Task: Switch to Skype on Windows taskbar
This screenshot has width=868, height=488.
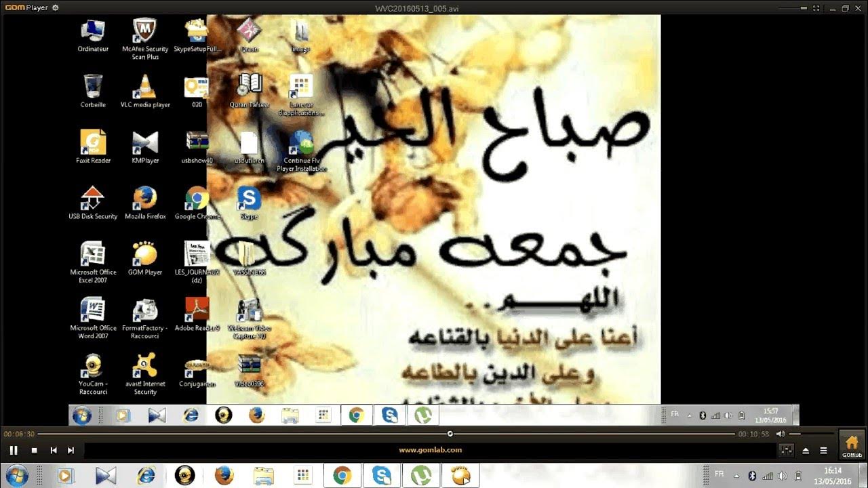Action: click(x=381, y=476)
